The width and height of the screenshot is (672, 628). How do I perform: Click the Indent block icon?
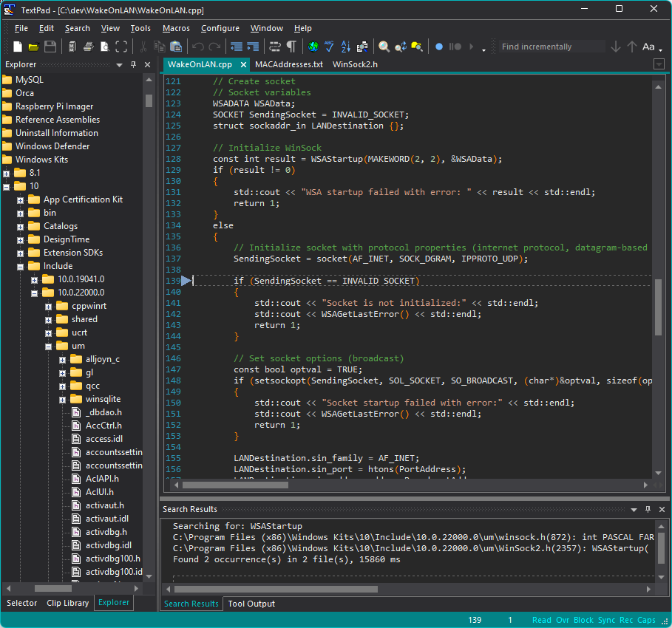[252, 47]
